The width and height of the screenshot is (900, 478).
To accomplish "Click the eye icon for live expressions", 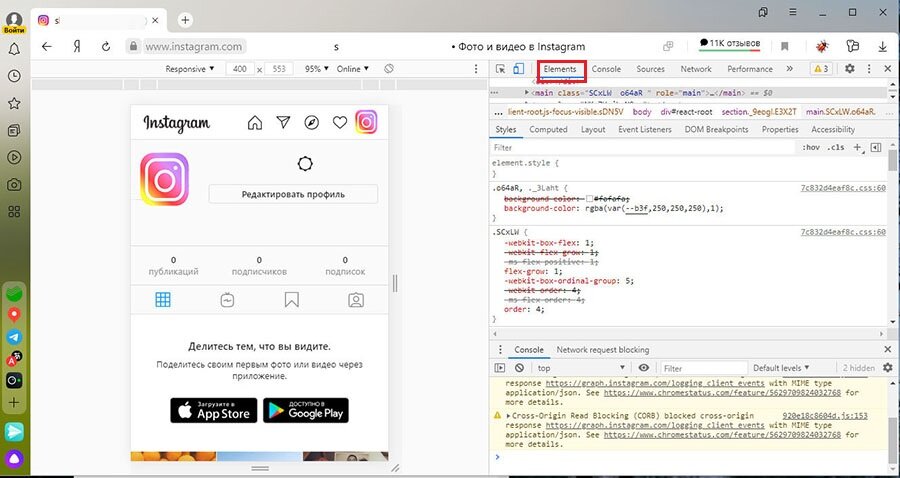I will pyautogui.click(x=644, y=368).
